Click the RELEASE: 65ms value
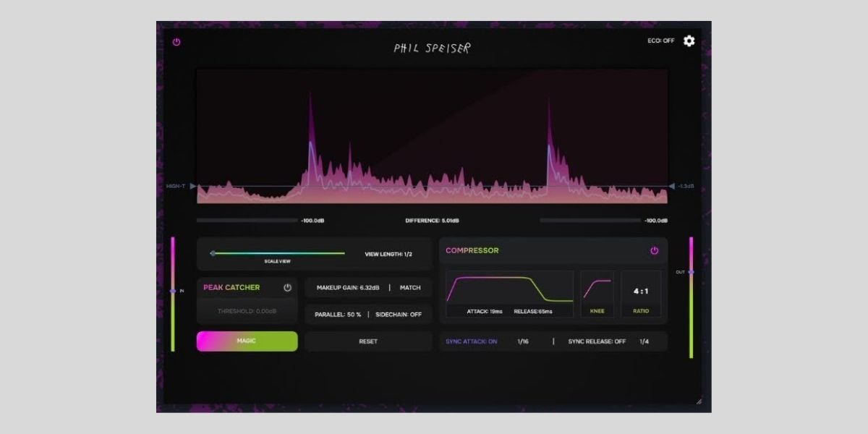 point(533,311)
